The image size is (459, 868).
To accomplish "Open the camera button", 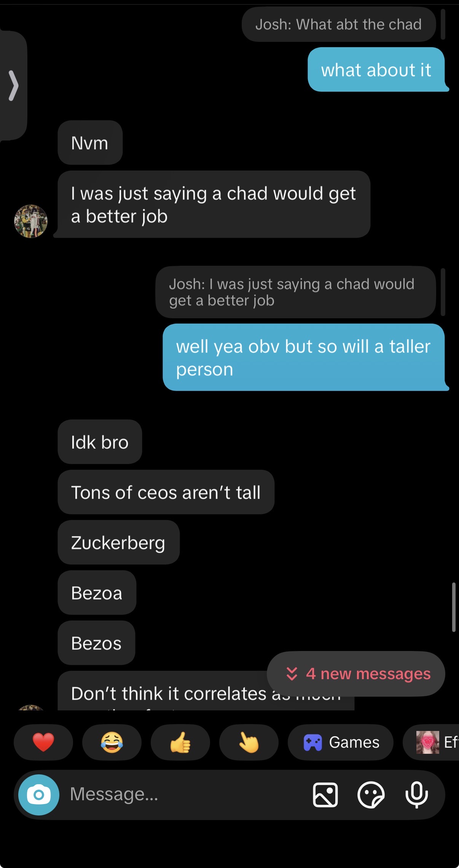I will pos(39,795).
